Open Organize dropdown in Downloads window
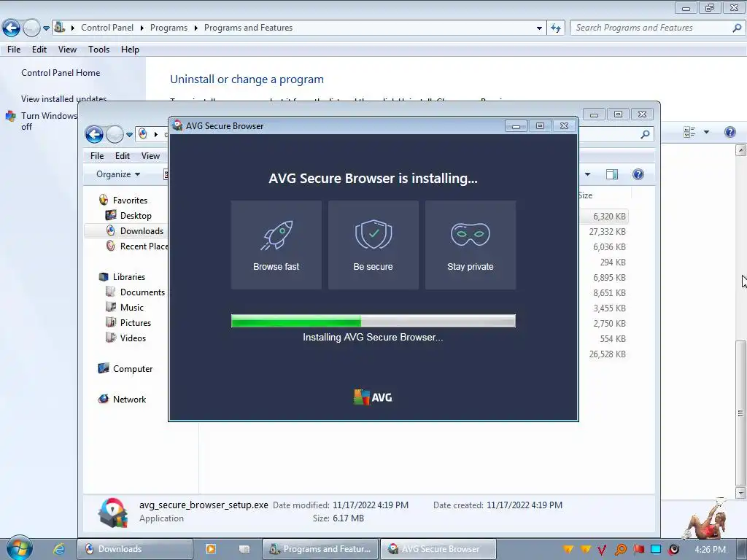This screenshot has height=560, width=747. 118,174
